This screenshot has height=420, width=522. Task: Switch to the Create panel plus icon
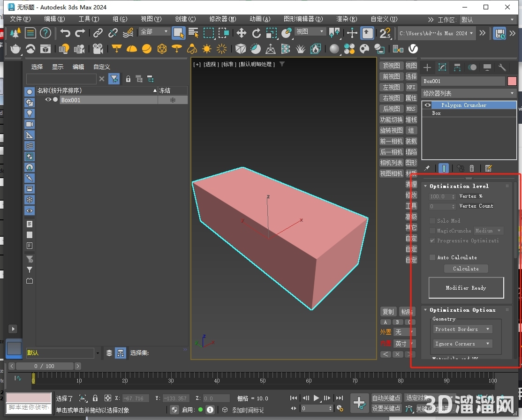(x=427, y=67)
